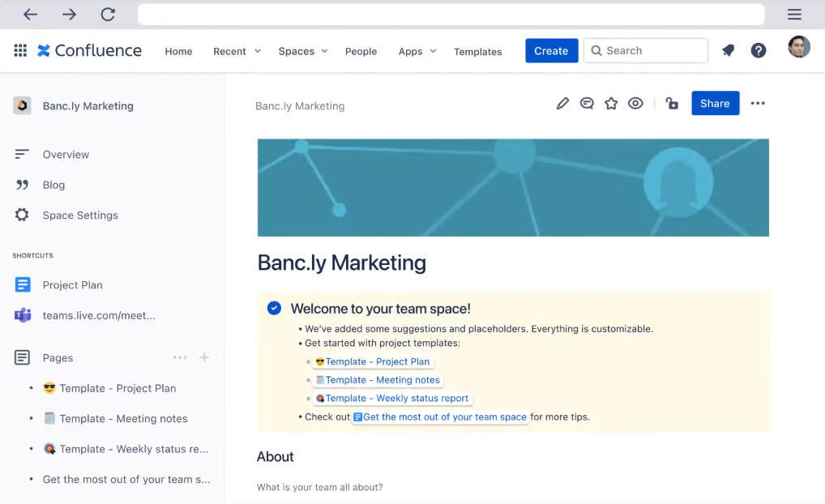This screenshot has width=825, height=504.
Task: Toggle watching with the eye icon
Action: click(635, 103)
